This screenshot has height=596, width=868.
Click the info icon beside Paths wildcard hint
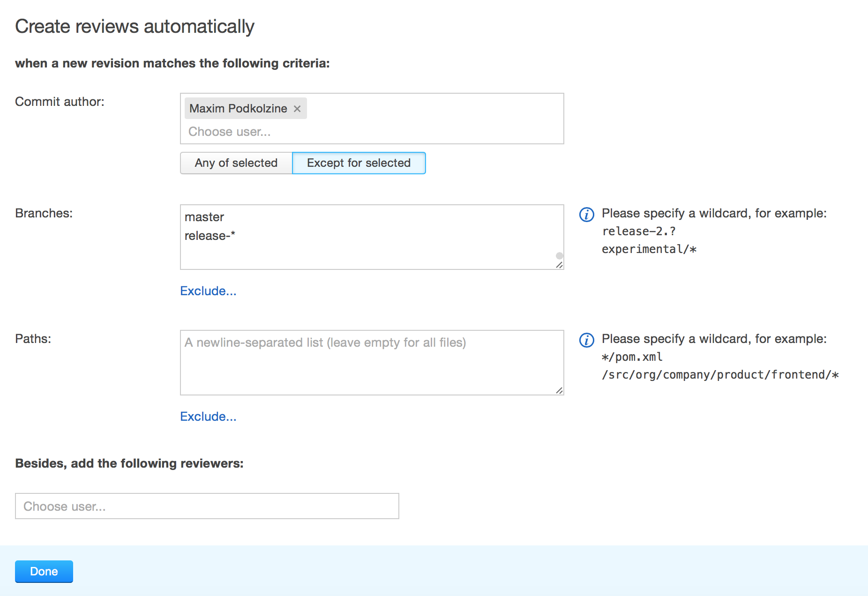pyautogui.click(x=587, y=340)
